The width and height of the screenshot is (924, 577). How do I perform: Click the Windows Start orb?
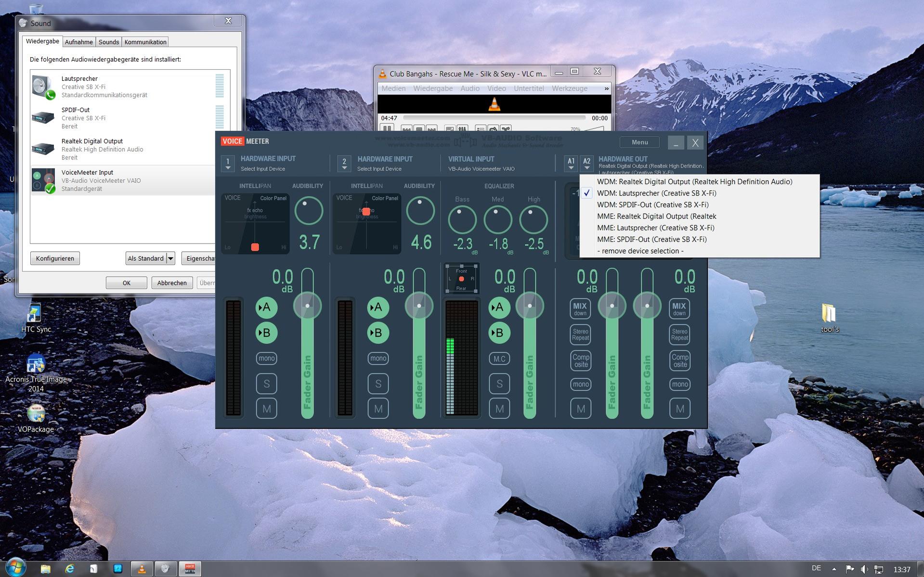(15, 568)
